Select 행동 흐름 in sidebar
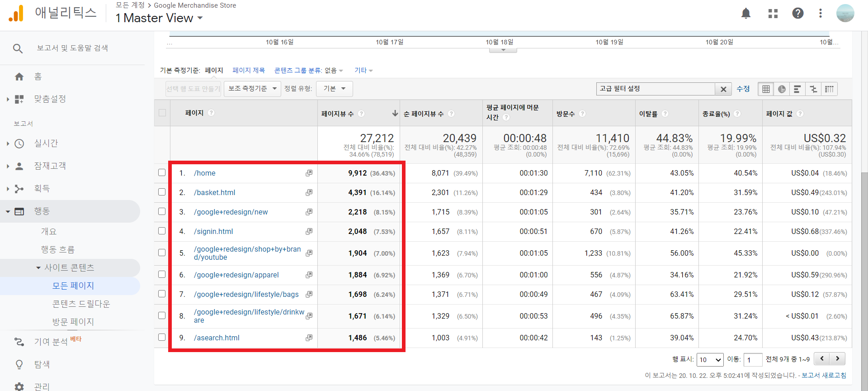Image resolution: width=868 pixels, height=391 pixels. [58, 249]
